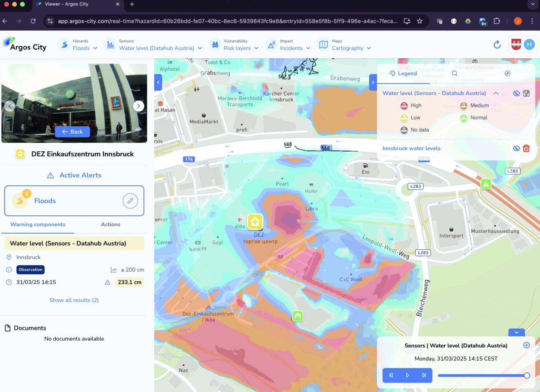Click the location pin icon beside Innsbruck

click(x=9, y=258)
